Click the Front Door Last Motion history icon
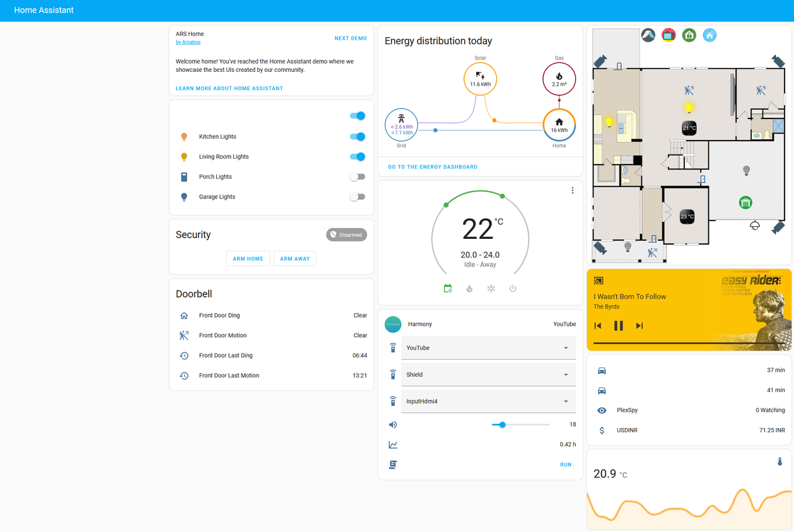Screen dimensions: 794x532 coord(184,376)
